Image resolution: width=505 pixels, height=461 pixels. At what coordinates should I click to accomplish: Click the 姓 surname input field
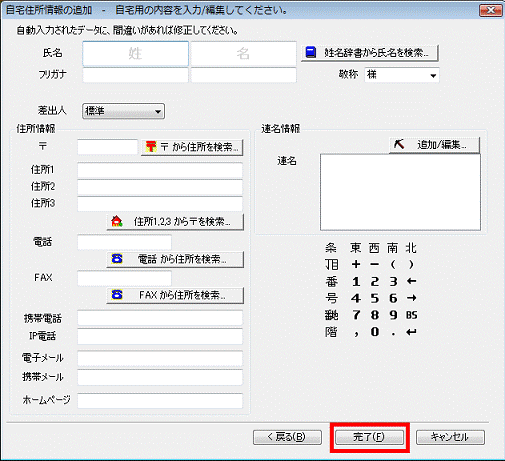click(135, 54)
